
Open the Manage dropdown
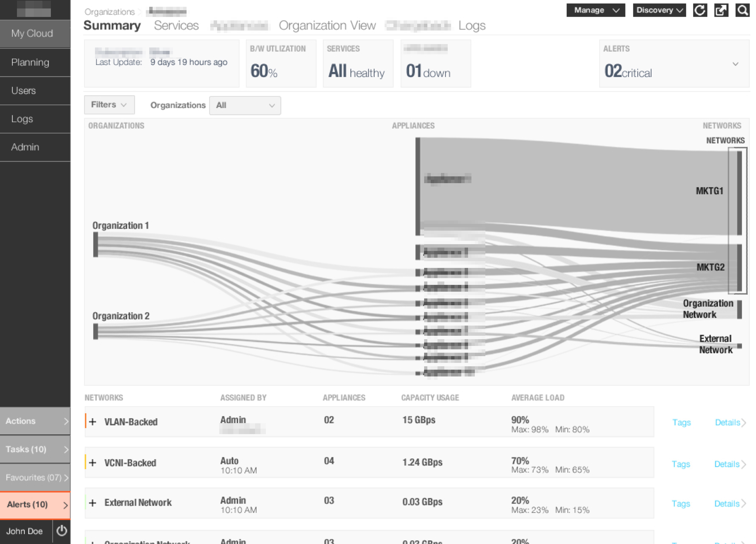pos(595,10)
